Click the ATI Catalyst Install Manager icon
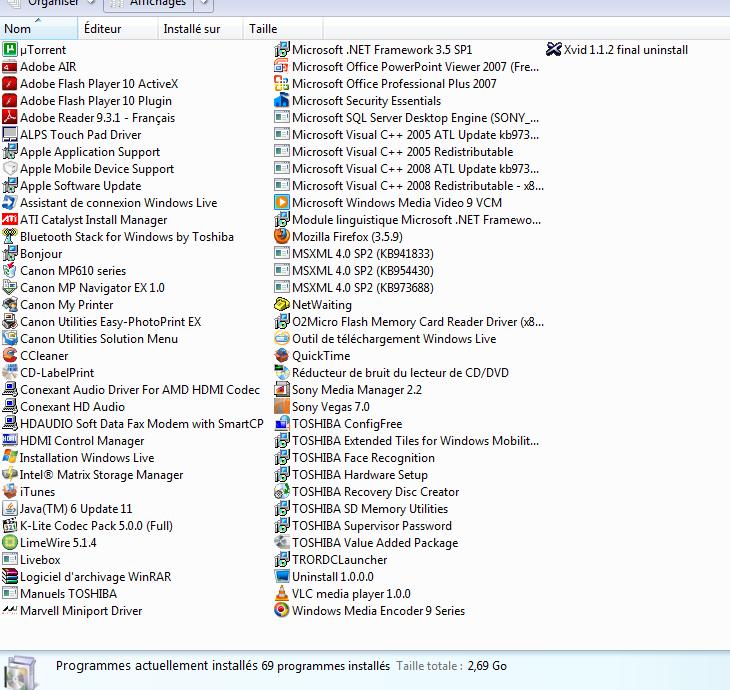730x690 pixels. (10, 219)
